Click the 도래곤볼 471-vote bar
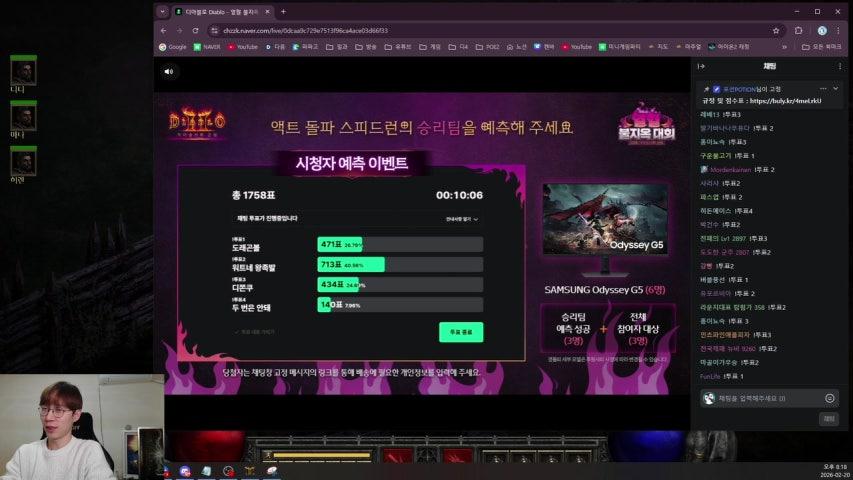The width and height of the screenshot is (853, 480). 400,245
